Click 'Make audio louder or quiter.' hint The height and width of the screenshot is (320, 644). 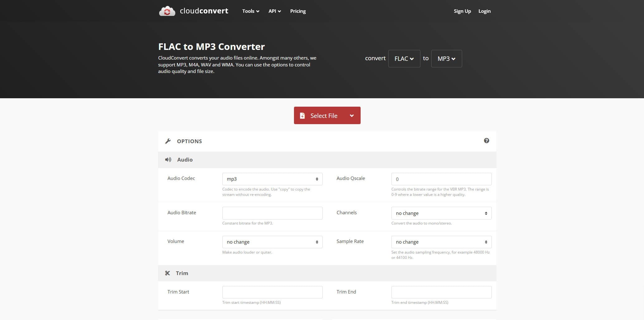click(247, 252)
